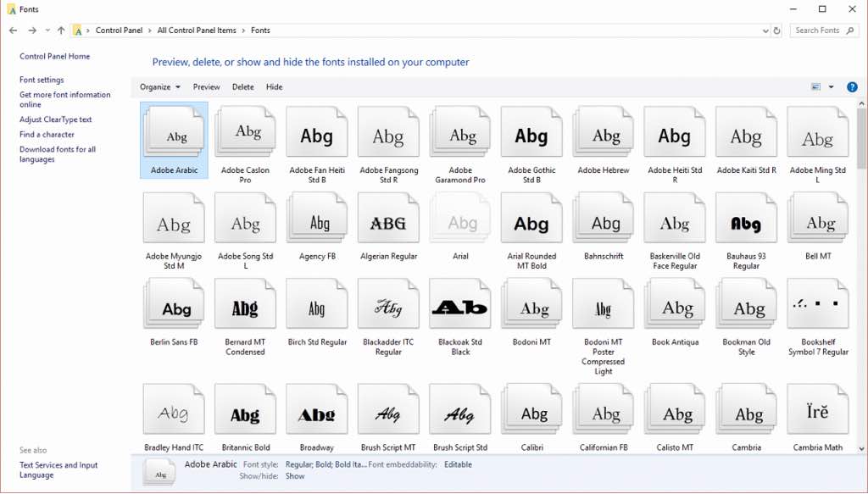868x494 pixels.
Task: Select the Cambria Math font icon
Action: (818, 409)
